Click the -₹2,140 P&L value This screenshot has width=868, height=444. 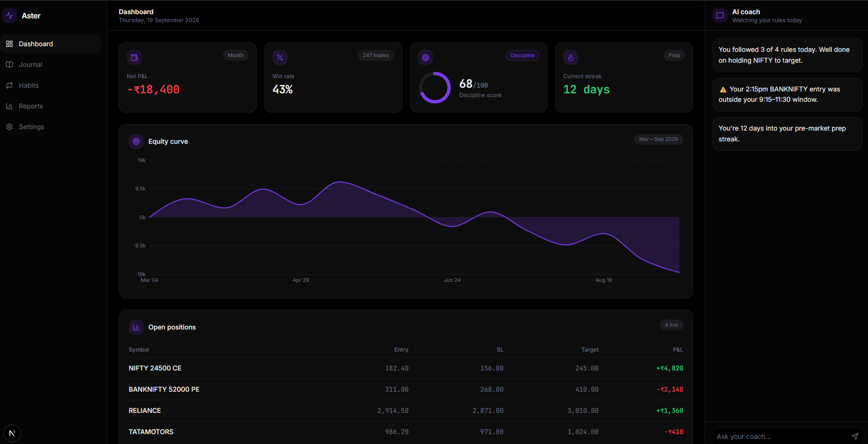670,389
